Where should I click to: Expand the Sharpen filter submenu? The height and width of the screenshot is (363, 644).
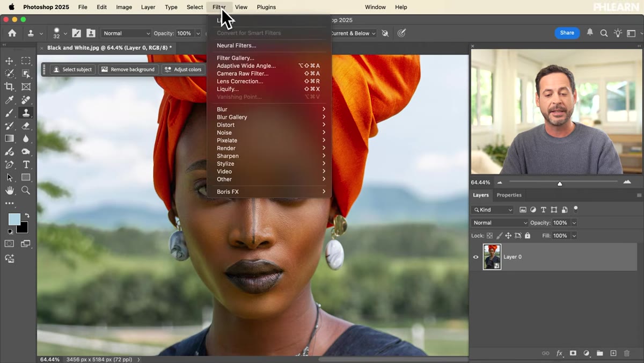pyautogui.click(x=270, y=156)
